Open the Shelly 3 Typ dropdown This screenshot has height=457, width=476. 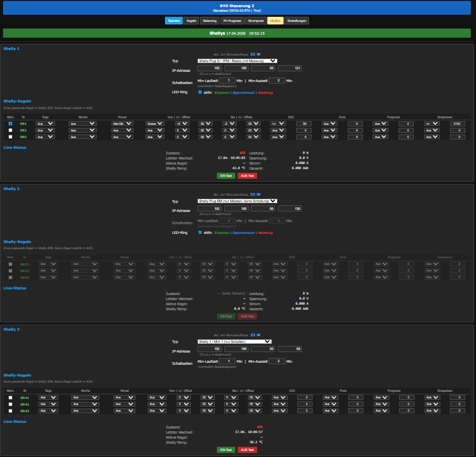234,341
